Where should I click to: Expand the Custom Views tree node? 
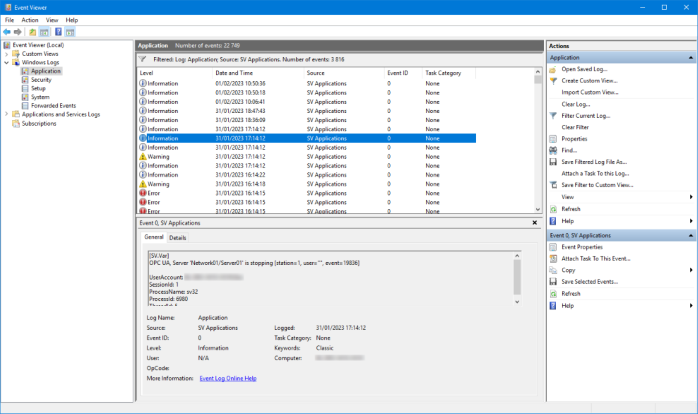click(x=6, y=54)
